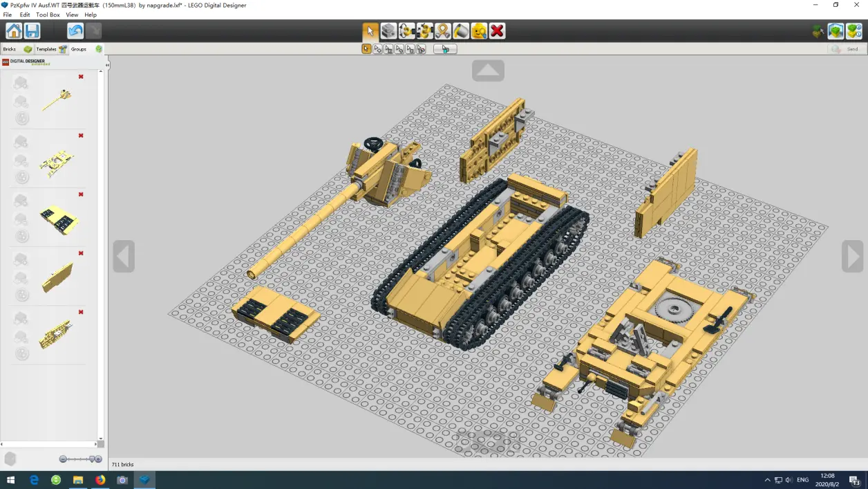Save the model with the floppy disk icon
This screenshot has width=868, height=489.
tap(32, 31)
